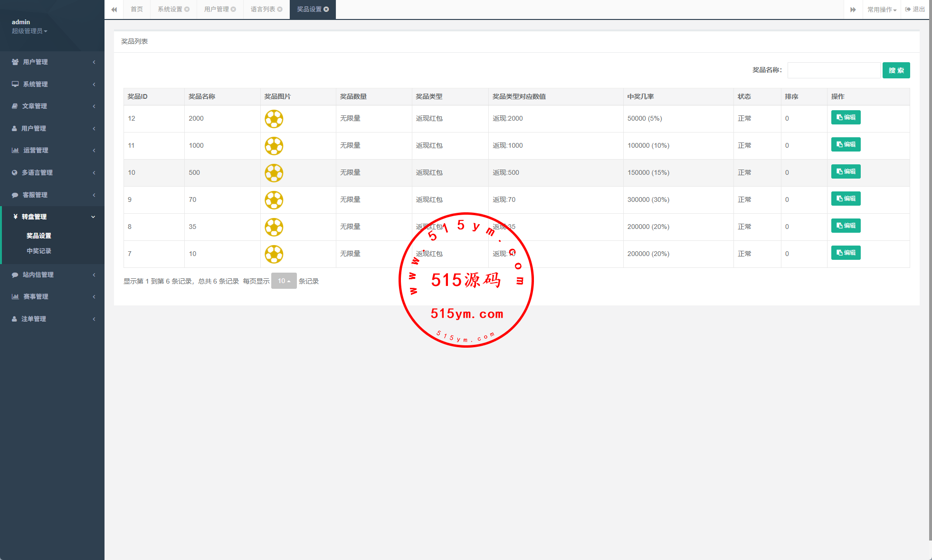Click the 搜索 search button
932x560 pixels.
(896, 70)
